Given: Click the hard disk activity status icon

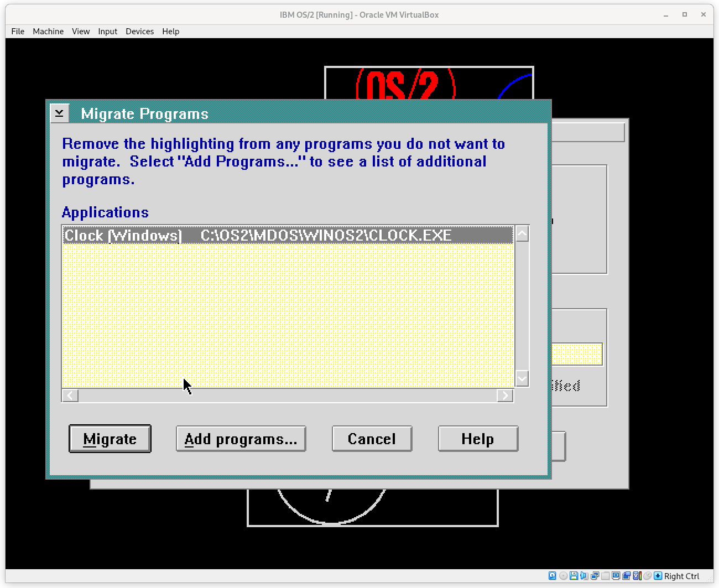Looking at the screenshot, I should click(552, 576).
